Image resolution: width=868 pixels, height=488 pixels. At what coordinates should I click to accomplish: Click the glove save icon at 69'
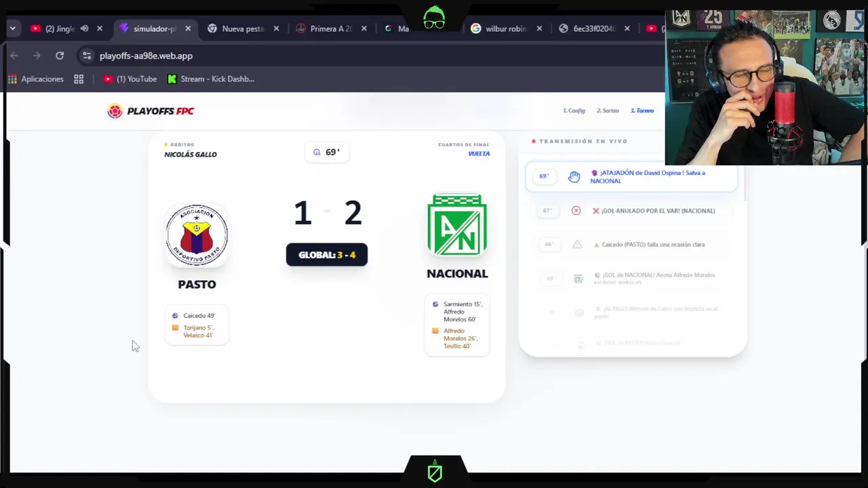574,177
